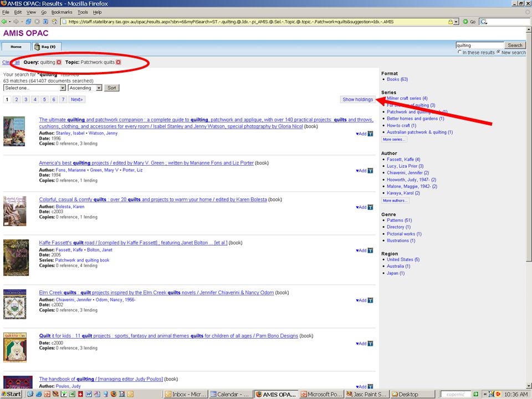The height and width of the screenshot is (399, 532).
Task: Click the T icon for 'America's best quilting projects'
Action: pos(371,171)
